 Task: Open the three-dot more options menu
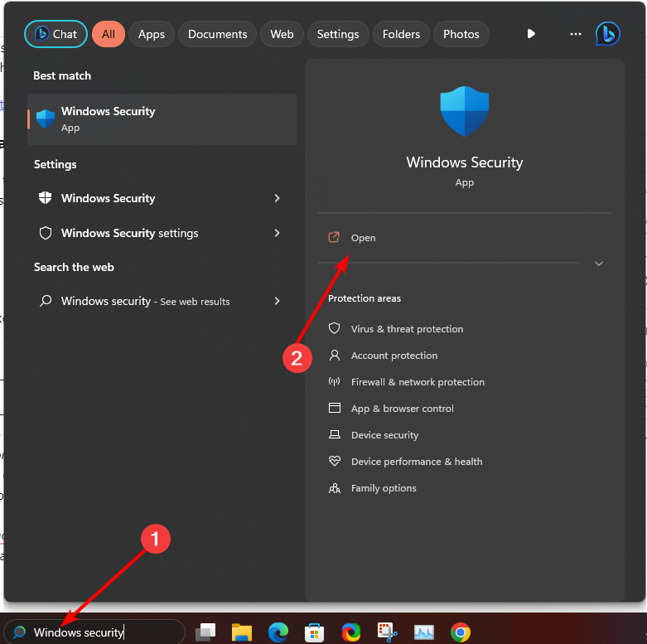[575, 34]
